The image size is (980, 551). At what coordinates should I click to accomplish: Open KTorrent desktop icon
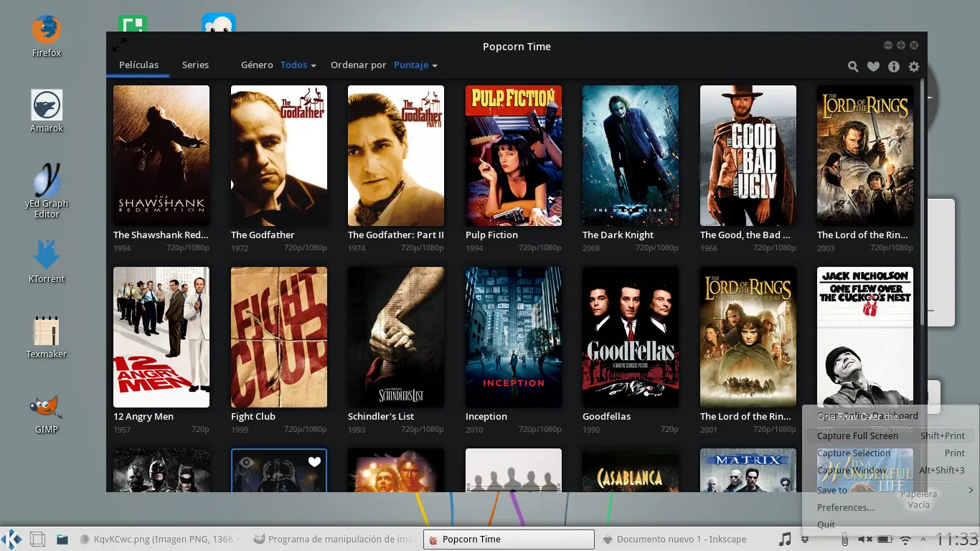point(47,262)
